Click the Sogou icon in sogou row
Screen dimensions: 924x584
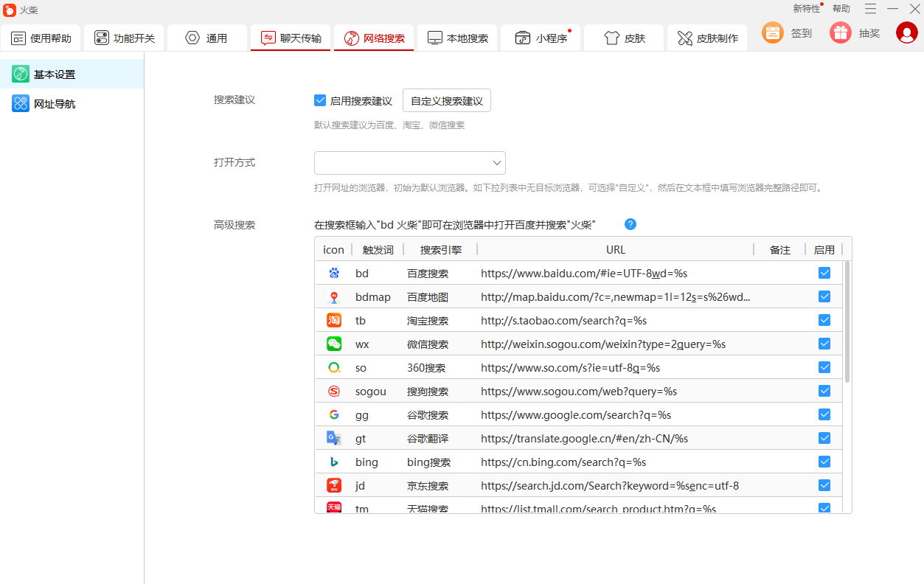[x=334, y=391]
